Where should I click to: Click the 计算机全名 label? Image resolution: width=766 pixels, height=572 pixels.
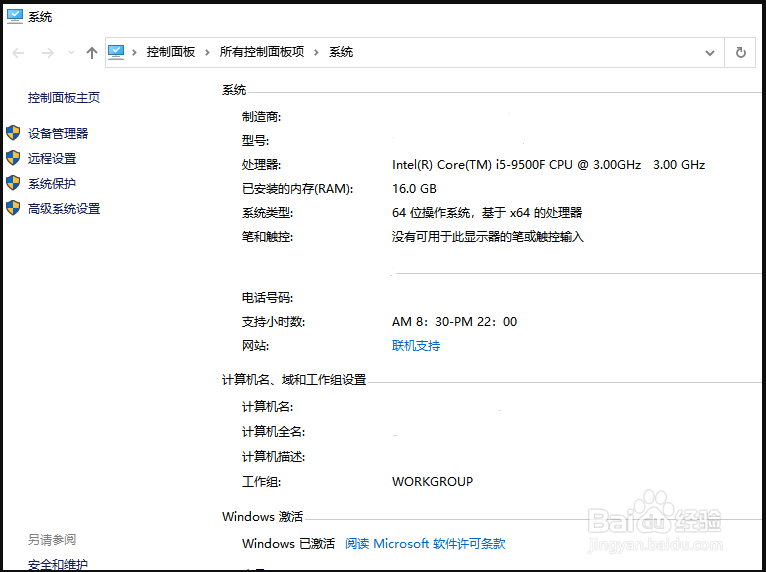[x=273, y=432]
